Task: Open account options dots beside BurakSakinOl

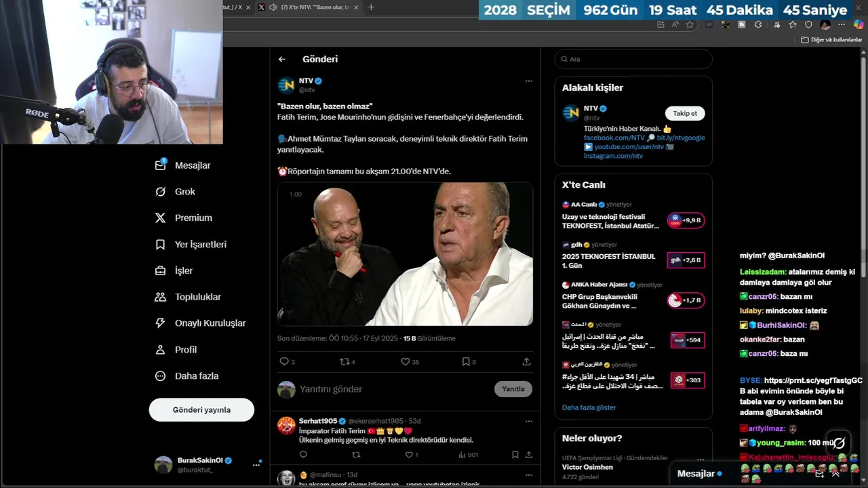Action: coord(256,464)
